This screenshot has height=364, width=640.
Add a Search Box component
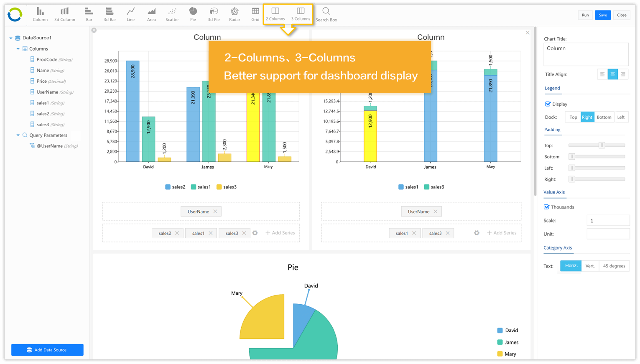pyautogui.click(x=326, y=14)
